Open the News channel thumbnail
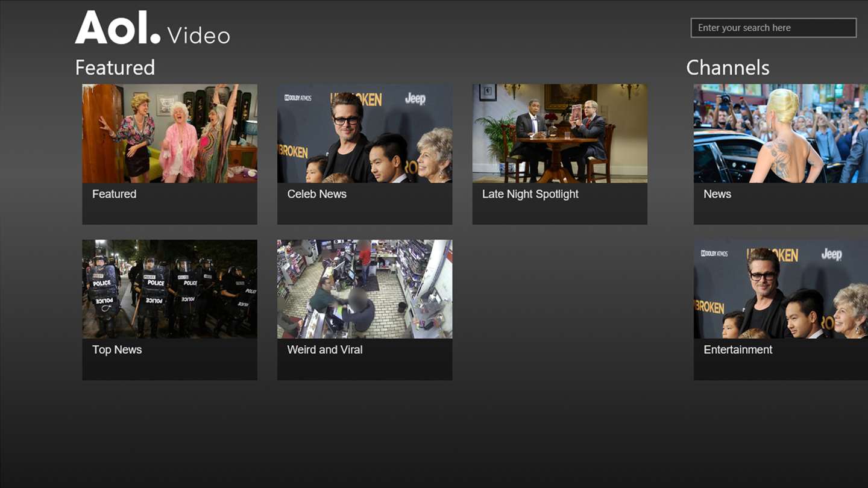The width and height of the screenshot is (868, 488). tap(781, 133)
